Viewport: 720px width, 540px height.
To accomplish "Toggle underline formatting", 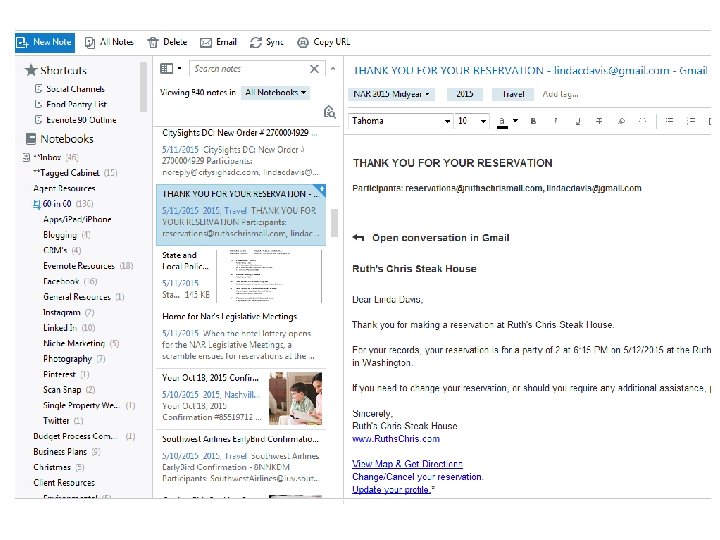I will [x=578, y=121].
